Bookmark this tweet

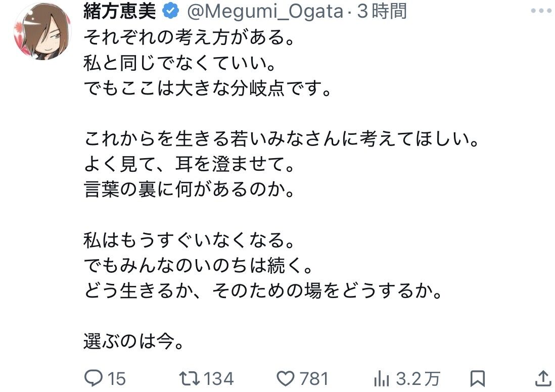click(x=477, y=378)
